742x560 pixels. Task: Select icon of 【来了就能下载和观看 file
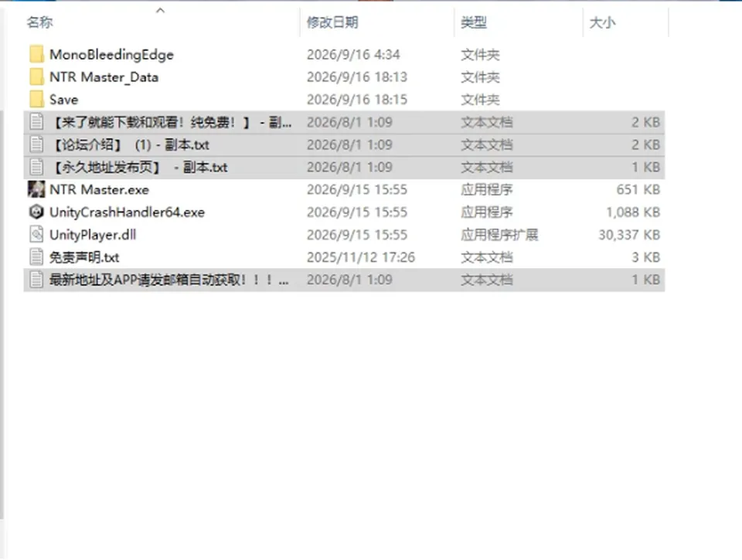[36, 122]
